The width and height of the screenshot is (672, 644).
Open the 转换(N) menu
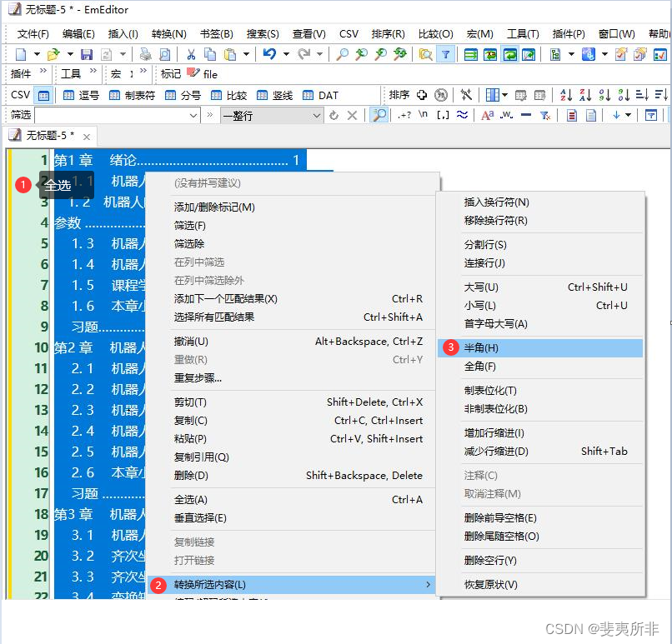point(169,34)
